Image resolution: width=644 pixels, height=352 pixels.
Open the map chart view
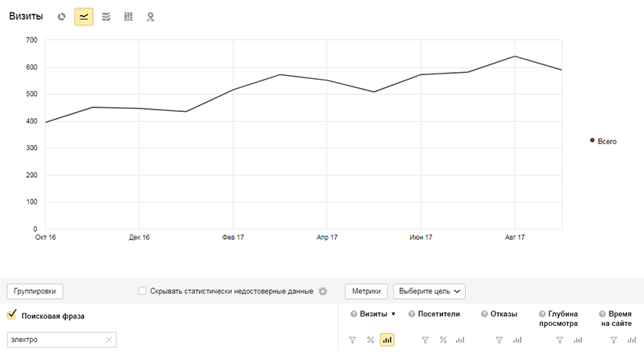[x=150, y=16]
